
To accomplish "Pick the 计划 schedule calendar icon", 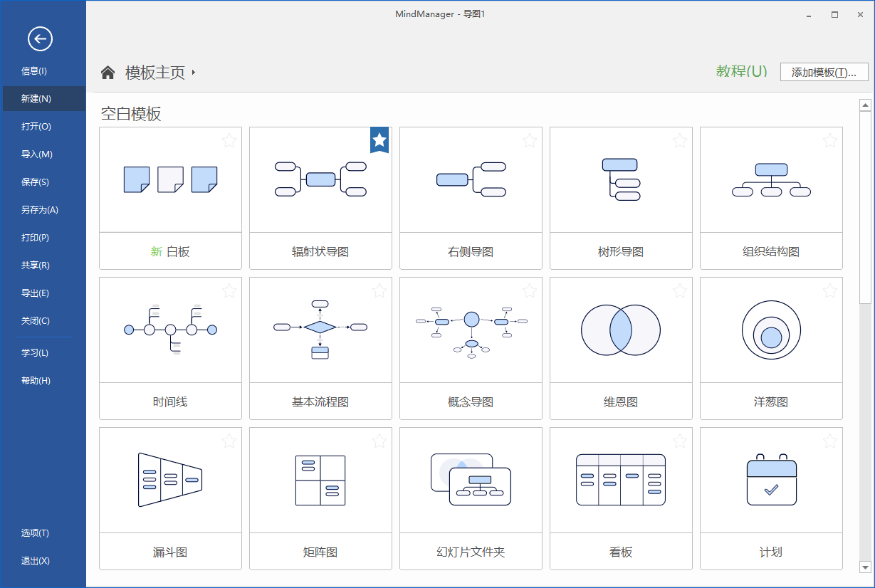I will [771, 479].
